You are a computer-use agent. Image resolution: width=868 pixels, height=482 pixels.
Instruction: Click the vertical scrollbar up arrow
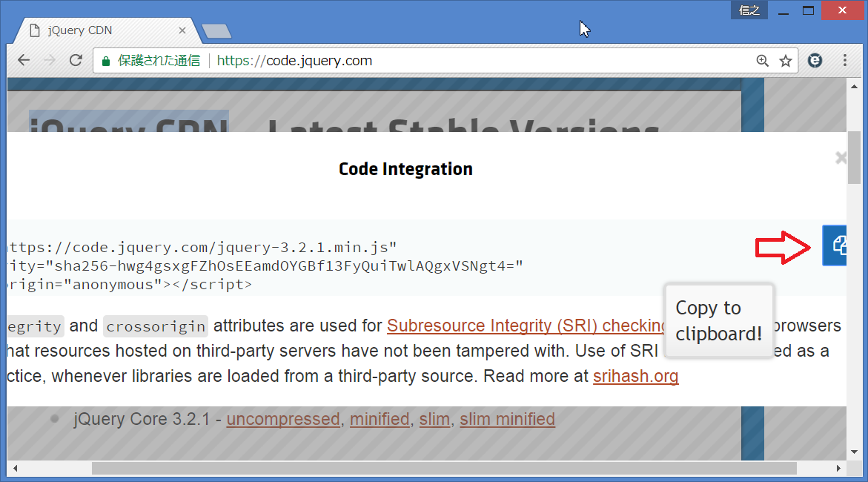[854, 87]
